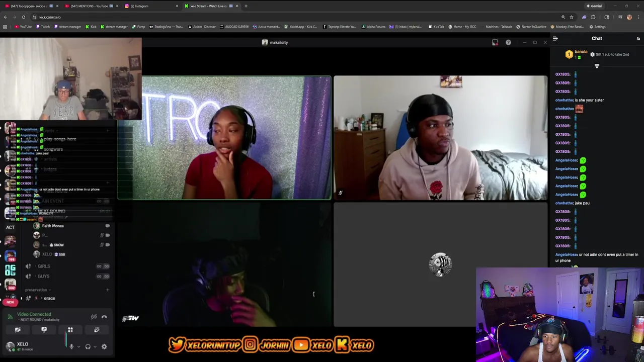Select the ACT server icon
The width and height of the screenshot is (644, 362).
click(x=10, y=227)
